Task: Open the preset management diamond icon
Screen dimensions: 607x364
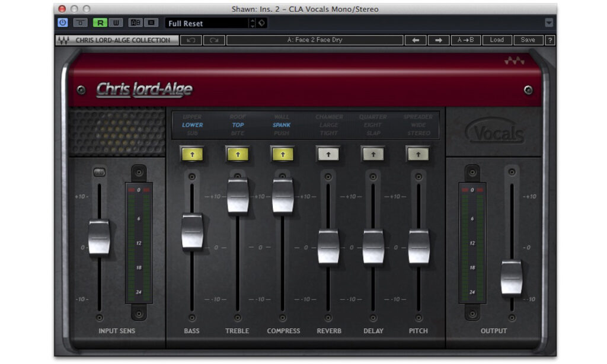Action: pyautogui.click(x=261, y=23)
